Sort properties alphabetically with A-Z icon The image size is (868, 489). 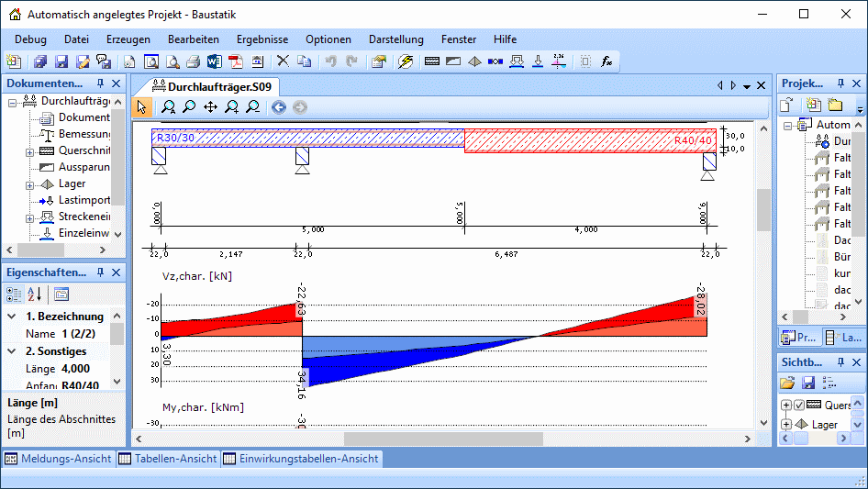(34, 295)
